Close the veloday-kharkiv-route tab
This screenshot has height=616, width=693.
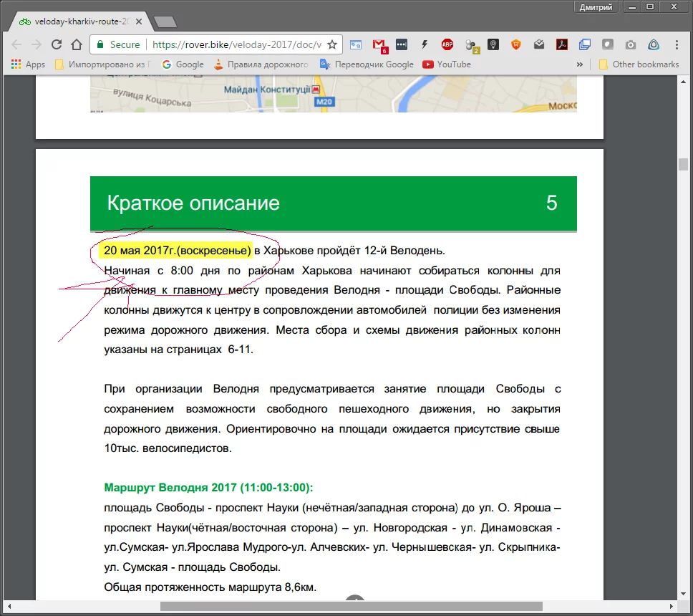[x=139, y=21]
